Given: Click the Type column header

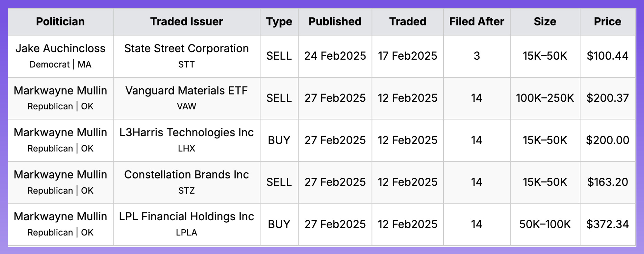Looking at the screenshot, I should [279, 21].
